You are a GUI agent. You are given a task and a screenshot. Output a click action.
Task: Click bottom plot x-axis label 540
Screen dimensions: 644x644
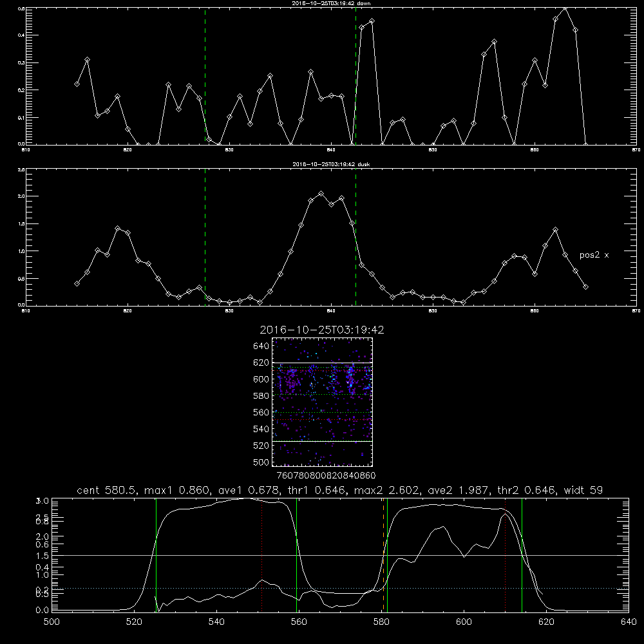click(216, 622)
